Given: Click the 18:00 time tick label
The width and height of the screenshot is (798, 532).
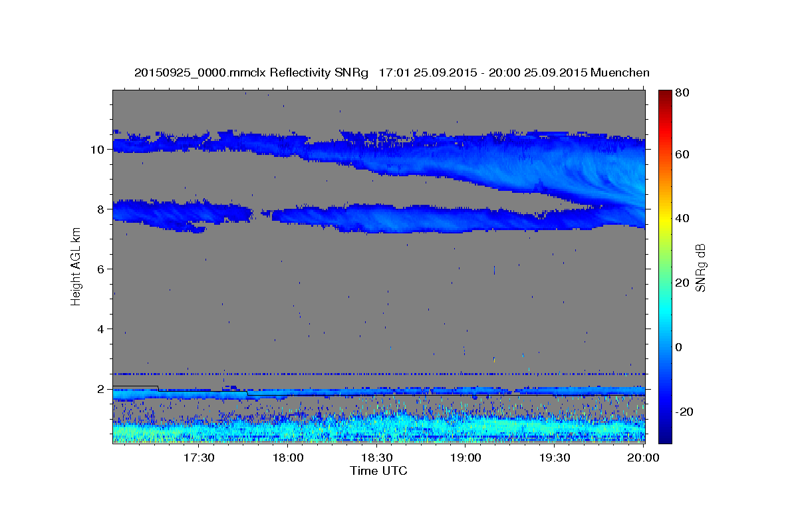Looking at the screenshot, I should 288,458.
